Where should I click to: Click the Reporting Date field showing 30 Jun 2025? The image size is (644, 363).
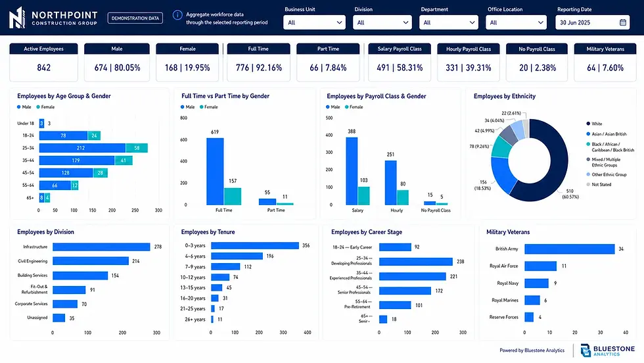592,22
